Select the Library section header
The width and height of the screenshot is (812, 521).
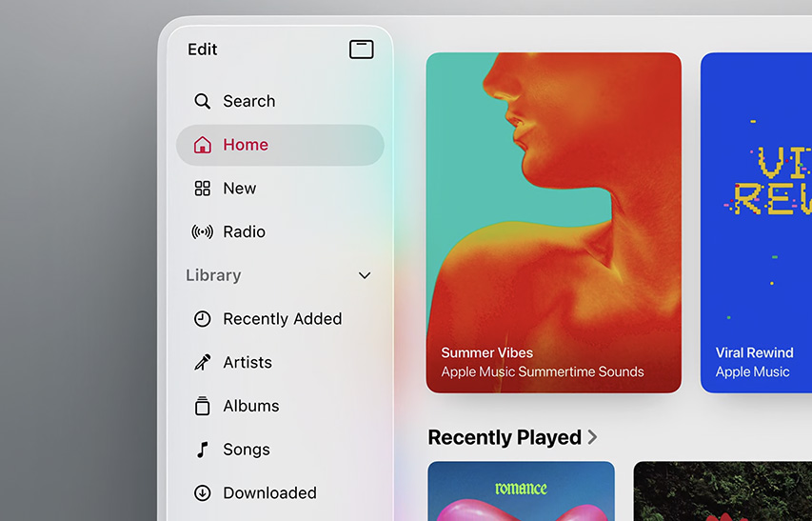coord(213,275)
